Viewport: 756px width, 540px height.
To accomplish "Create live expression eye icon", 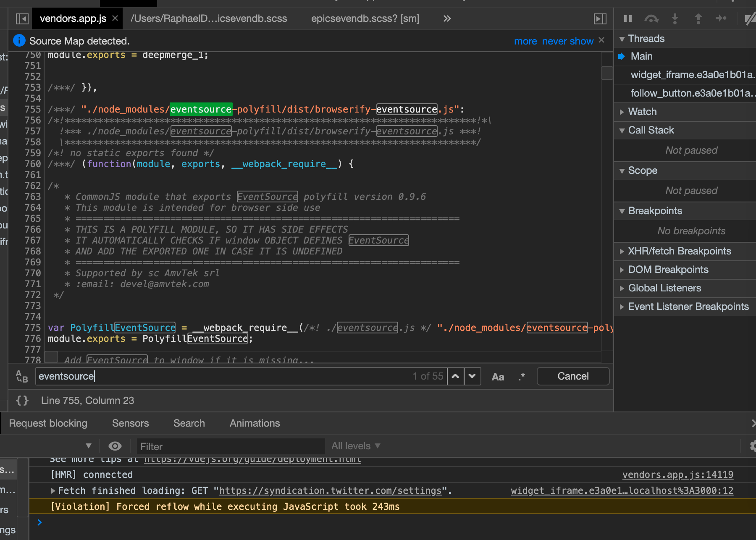I will pos(115,446).
